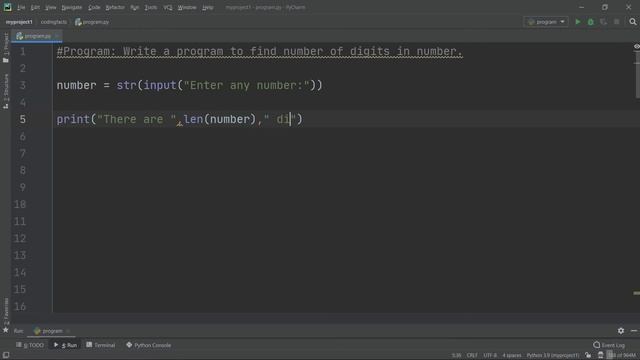Open Search Everywhere magnifier icon

(633, 22)
